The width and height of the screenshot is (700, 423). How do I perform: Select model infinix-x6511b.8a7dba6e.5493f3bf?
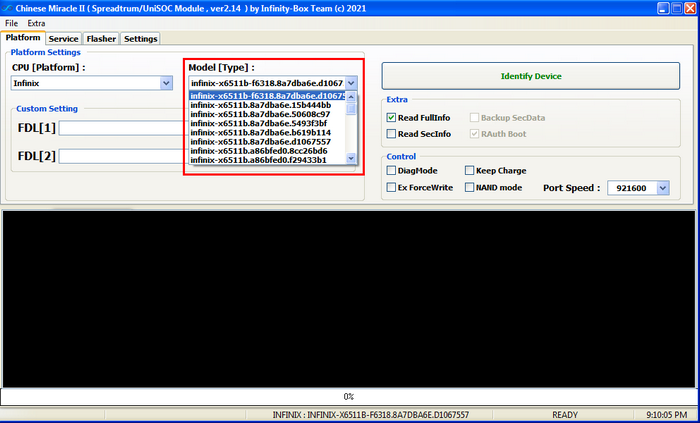(267, 124)
